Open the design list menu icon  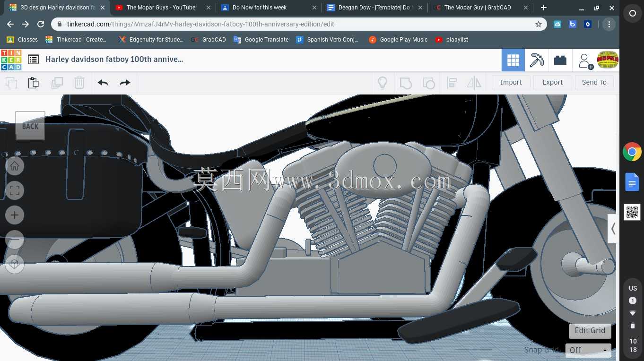(x=33, y=60)
